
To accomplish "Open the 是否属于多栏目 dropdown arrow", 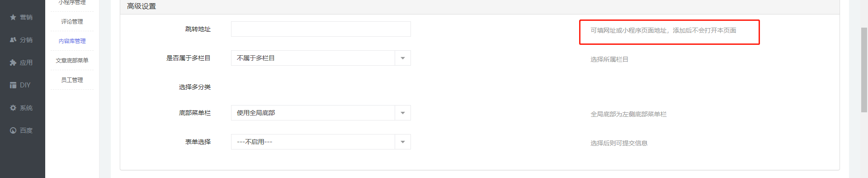I will pyautogui.click(x=403, y=58).
